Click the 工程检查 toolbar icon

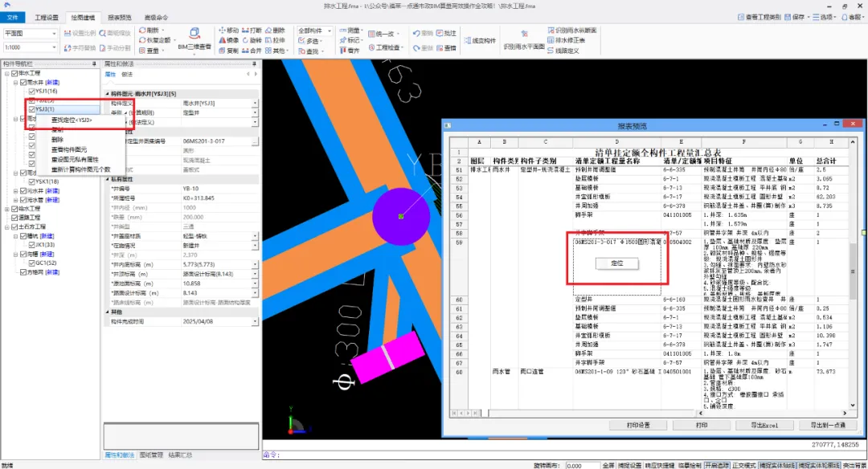point(383,47)
